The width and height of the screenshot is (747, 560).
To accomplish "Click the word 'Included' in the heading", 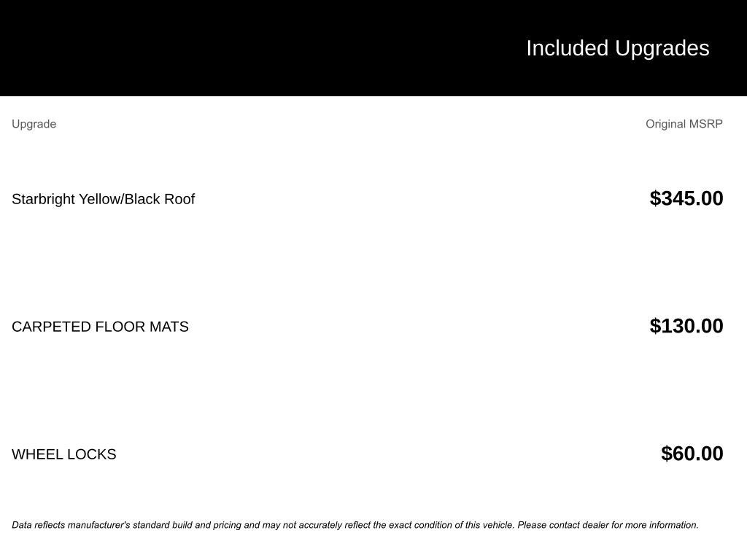I will pyautogui.click(x=567, y=48).
